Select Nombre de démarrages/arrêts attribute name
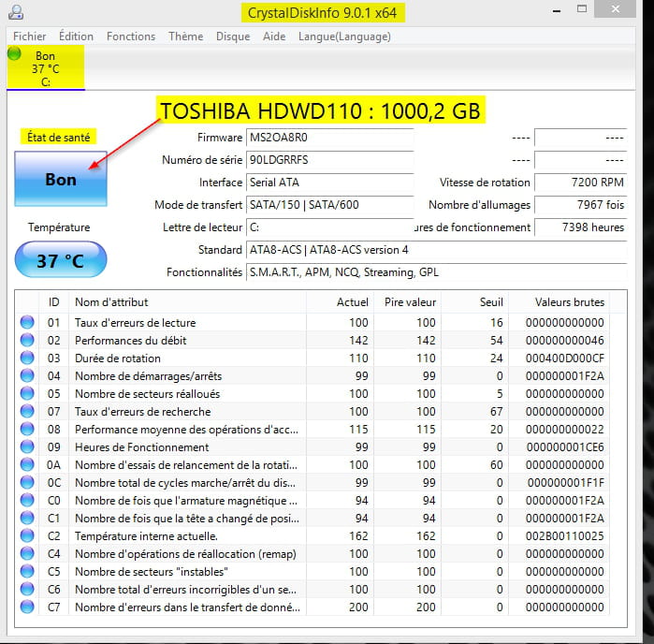The image size is (654, 644). (x=148, y=376)
